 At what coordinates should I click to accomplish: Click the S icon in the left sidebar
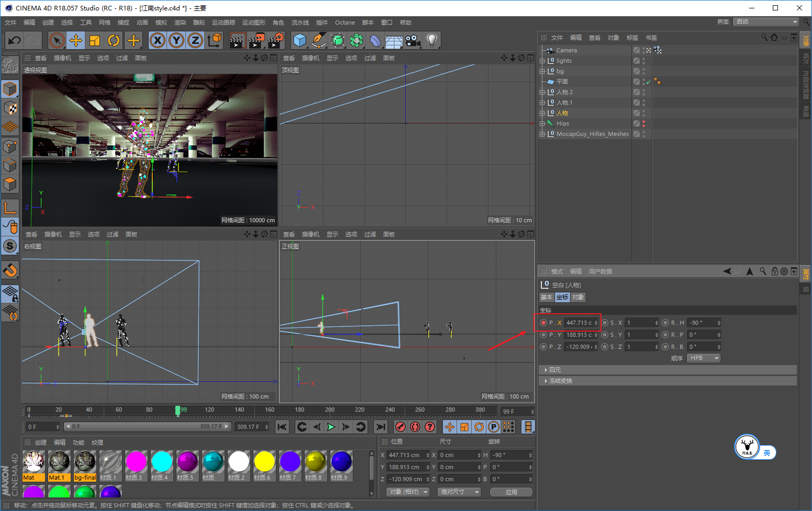pos(10,246)
